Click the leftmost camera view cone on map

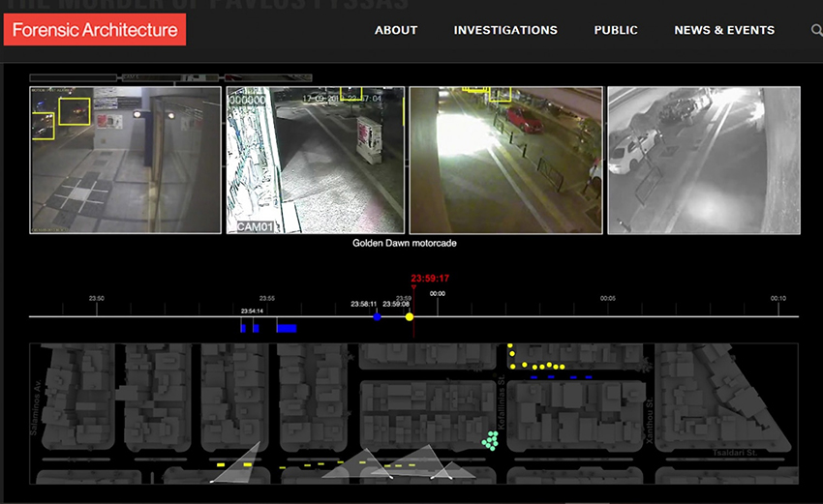click(239, 463)
